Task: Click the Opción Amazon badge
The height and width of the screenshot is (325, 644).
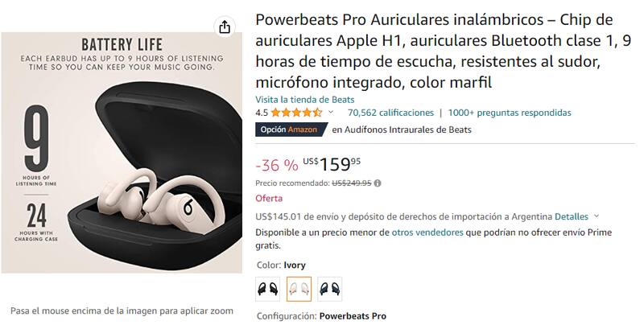Action: point(291,130)
